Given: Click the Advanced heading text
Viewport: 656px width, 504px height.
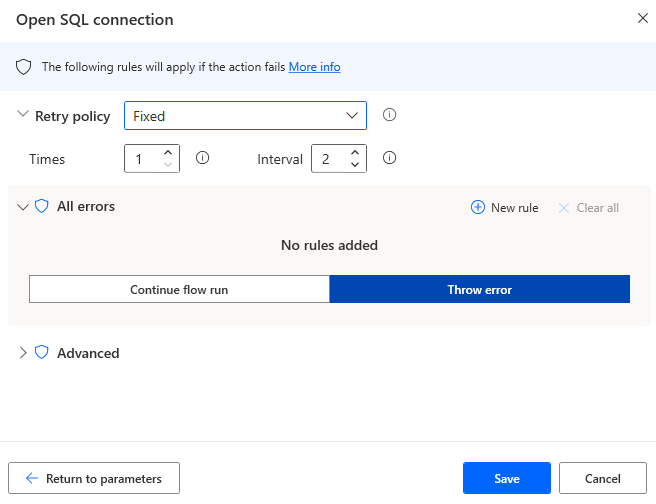Looking at the screenshot, I should [x=88, y=353].
